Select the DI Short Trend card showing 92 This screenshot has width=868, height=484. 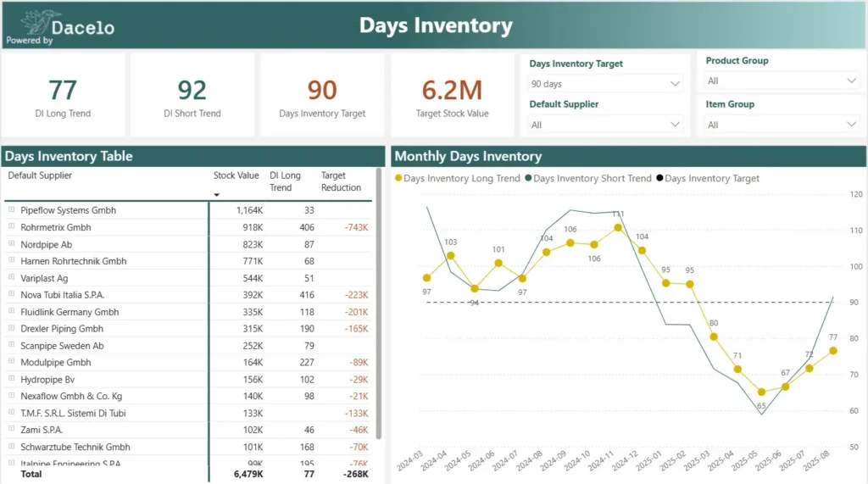[x=192, y=97]
